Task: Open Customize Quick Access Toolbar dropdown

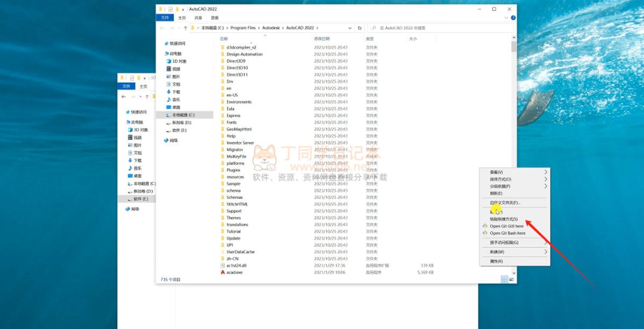Action: click(x=183, y=9)
